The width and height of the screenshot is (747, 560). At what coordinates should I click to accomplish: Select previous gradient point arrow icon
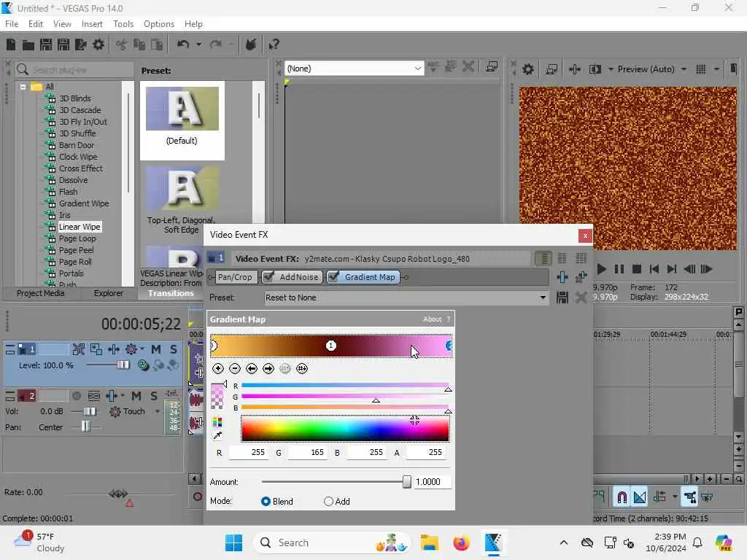(x=252, y=368)
